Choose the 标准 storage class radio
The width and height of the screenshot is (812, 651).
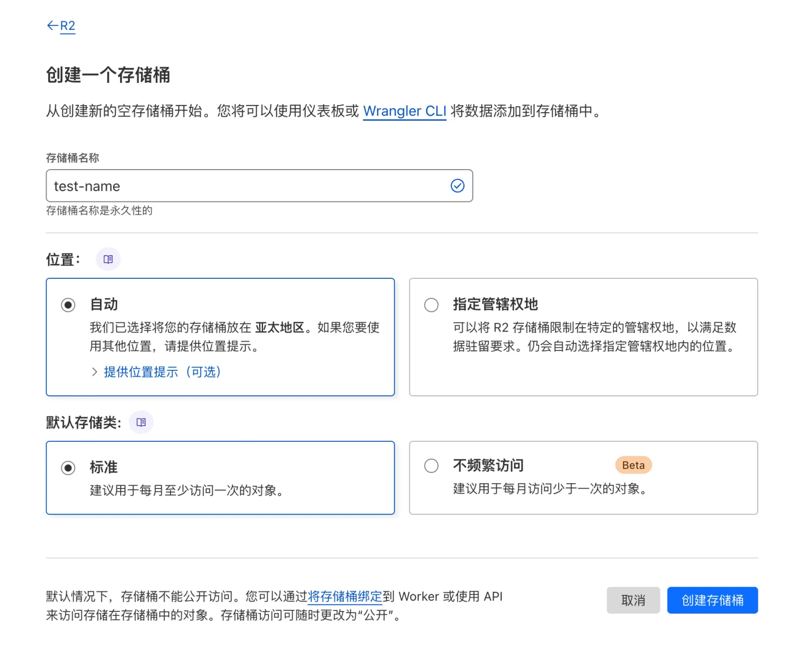point(68,467)
